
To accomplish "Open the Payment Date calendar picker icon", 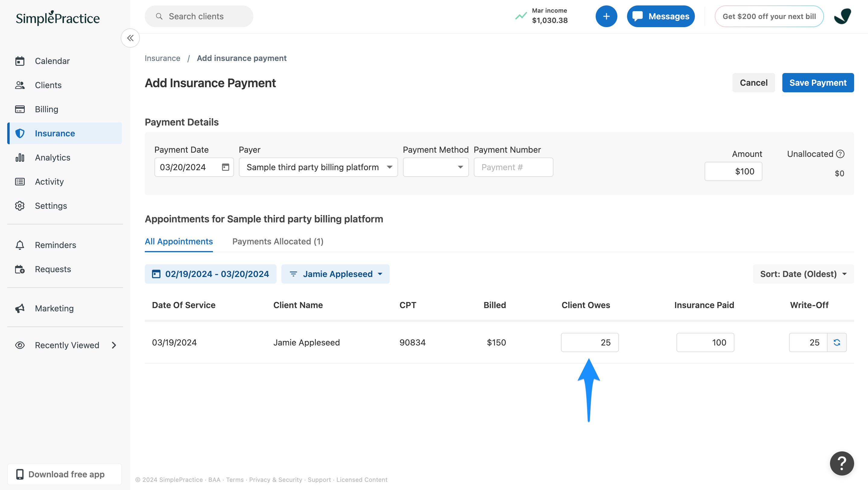I will (x=225, y=167).
